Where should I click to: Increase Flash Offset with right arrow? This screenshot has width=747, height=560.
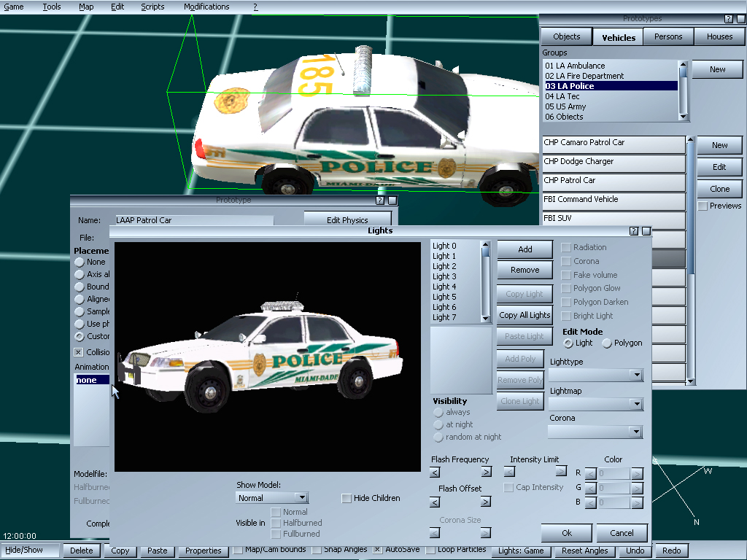(x=485, y=502)
